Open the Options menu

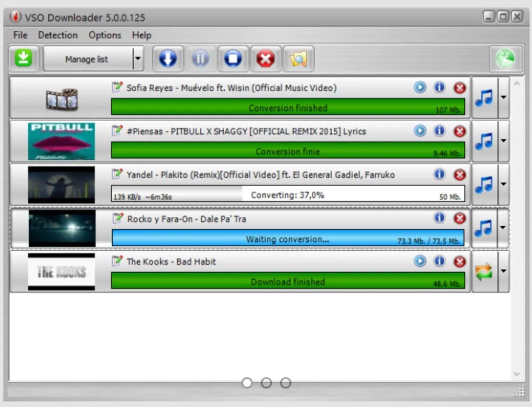coord(105,35)
